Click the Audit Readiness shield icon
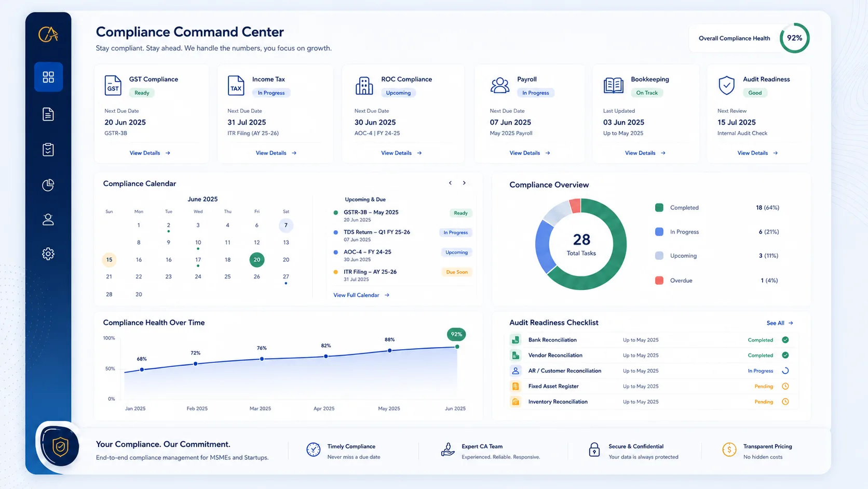This screenshot has width=868, height=489. pos(726,85)
